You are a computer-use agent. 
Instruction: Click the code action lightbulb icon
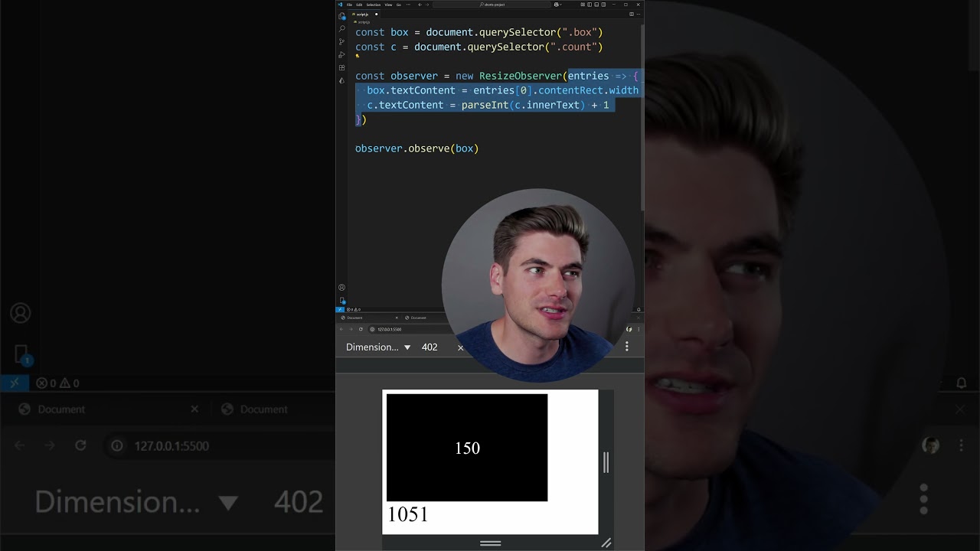[357, 56]
